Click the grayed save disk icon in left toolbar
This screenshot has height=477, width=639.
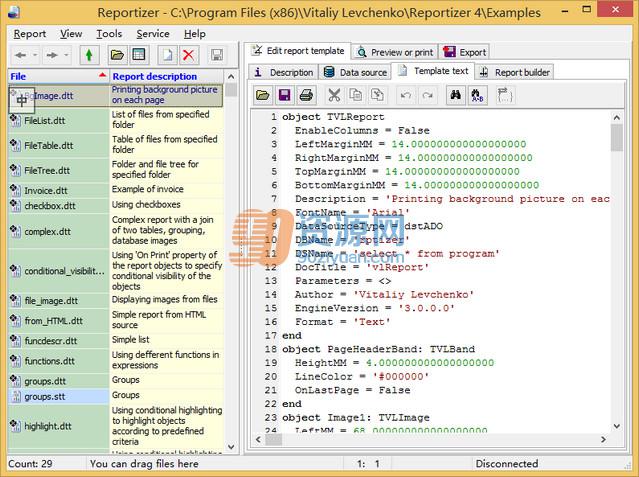(217, 55)
